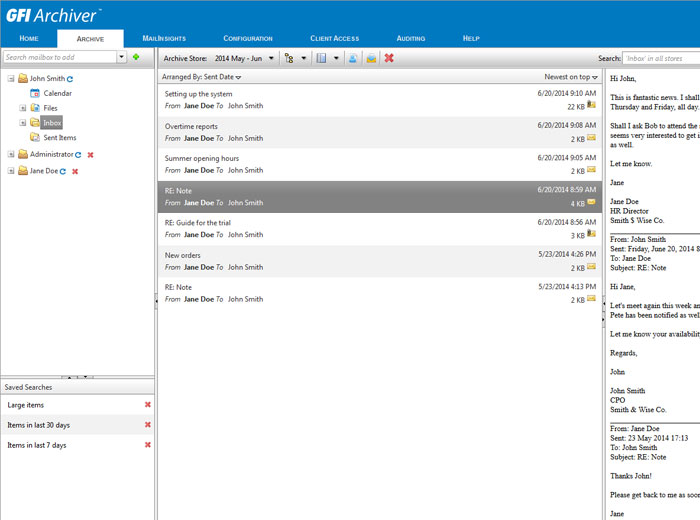Image resolution: width=700 pixels, height=520 pixels.
Task: Open the conversation view dropdown arrow
Action: [304, 58]
